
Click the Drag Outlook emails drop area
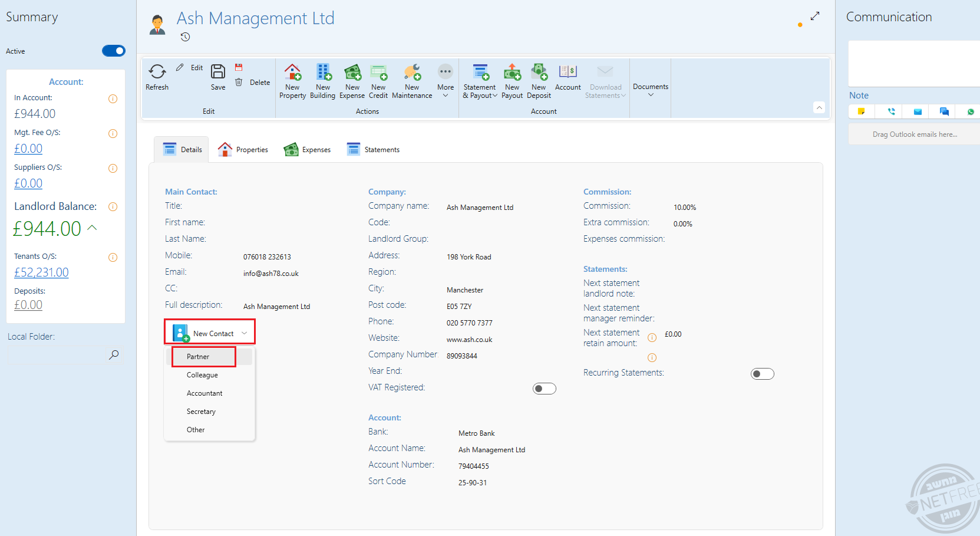914,134
